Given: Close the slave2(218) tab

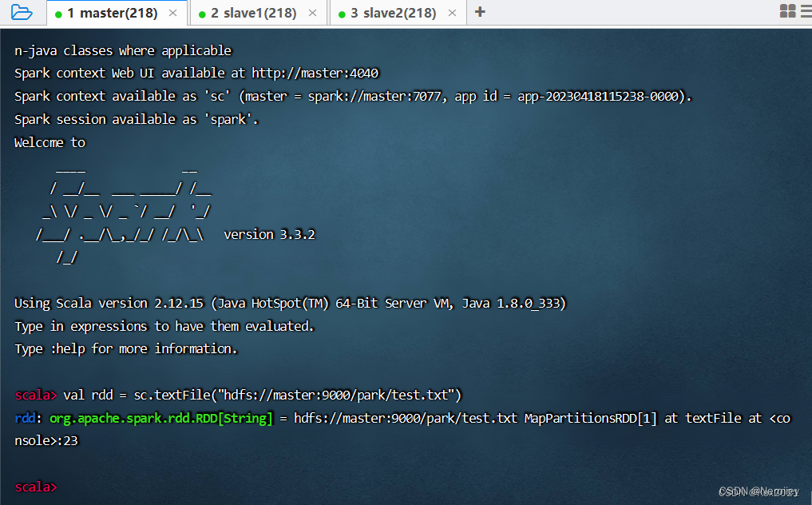Looking at the screenshot, I should [x=452, y=13].
